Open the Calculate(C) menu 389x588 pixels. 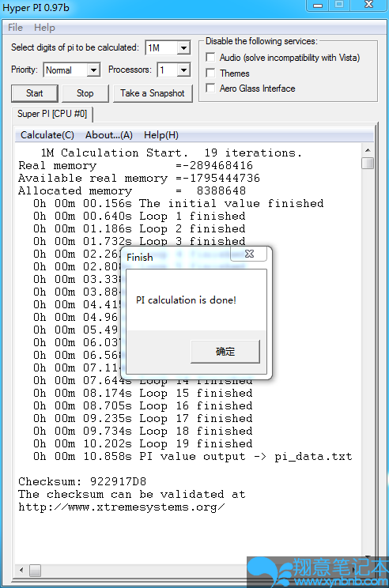coord(47,135)
